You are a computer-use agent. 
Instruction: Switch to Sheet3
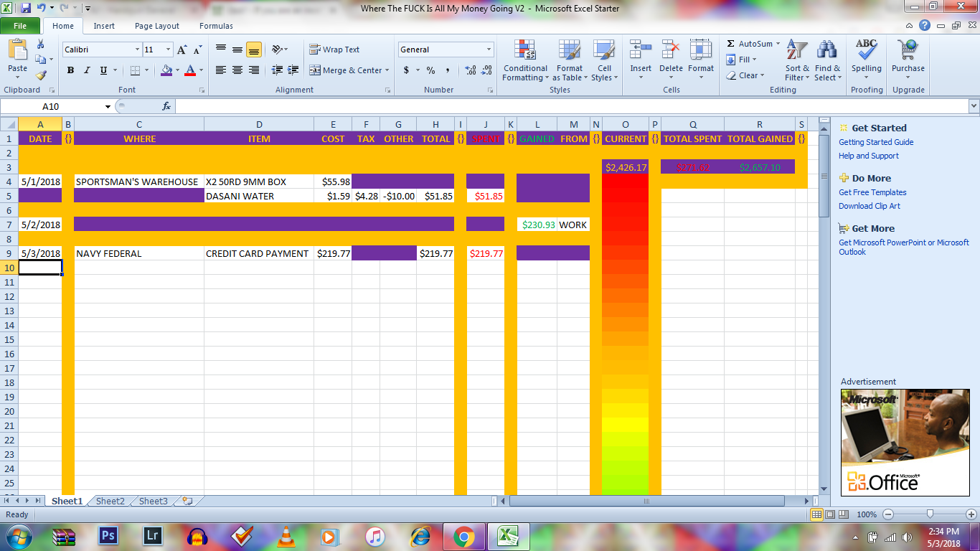[154, 501]
